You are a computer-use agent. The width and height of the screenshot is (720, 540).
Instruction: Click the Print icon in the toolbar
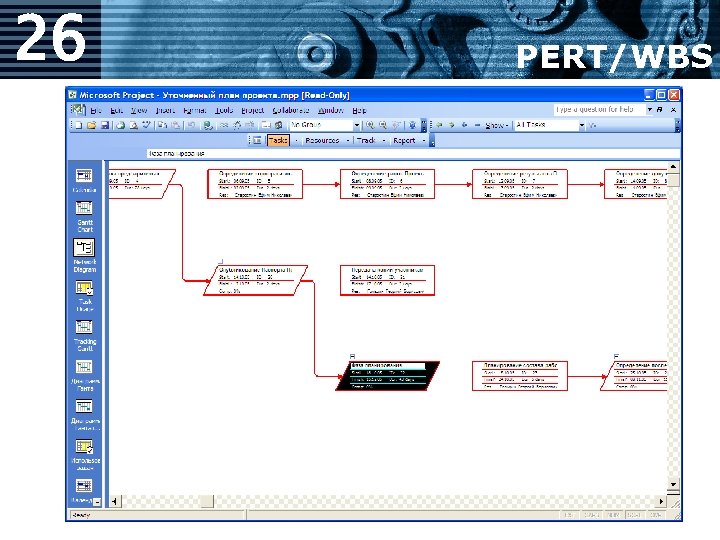point(121,125)
